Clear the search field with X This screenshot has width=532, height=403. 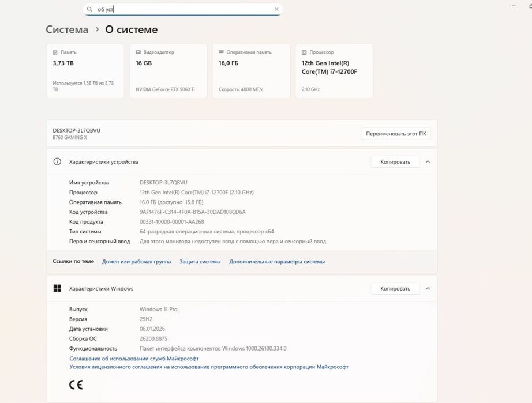[276, 9]
